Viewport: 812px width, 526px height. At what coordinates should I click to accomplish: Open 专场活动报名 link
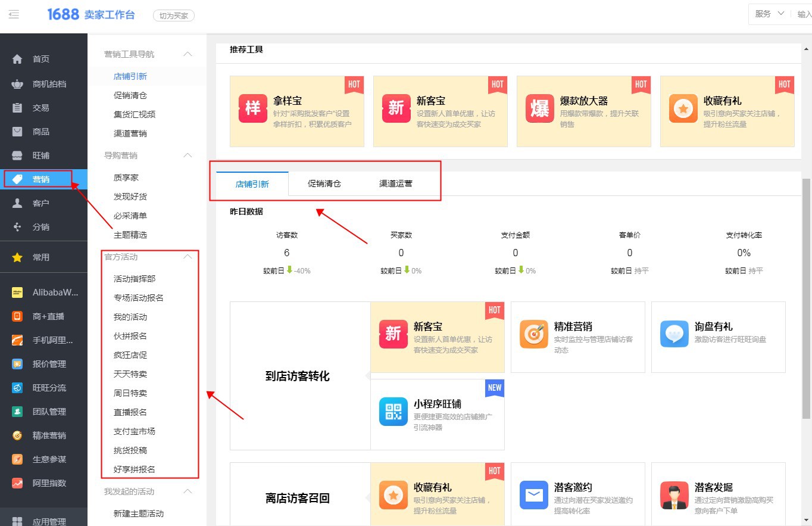tap(139, 298)
